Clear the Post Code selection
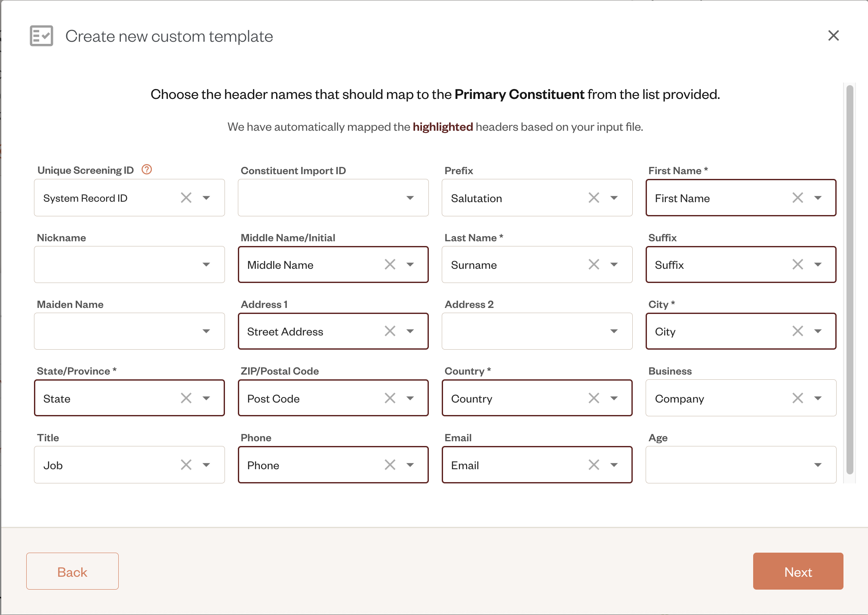This screenshot has height=615, width=868. point(390,398)
